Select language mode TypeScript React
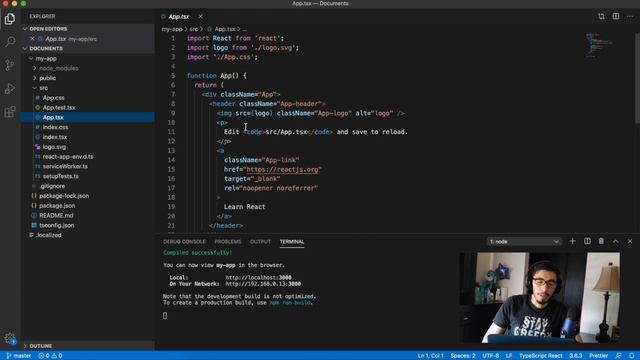The image size is (640, 360). click(541, 356)
